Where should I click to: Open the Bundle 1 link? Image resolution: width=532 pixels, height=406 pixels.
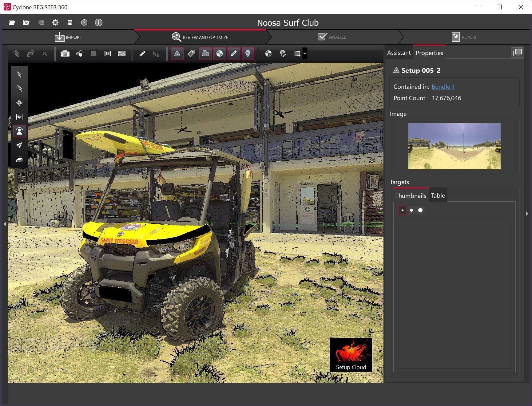(443, 87)
